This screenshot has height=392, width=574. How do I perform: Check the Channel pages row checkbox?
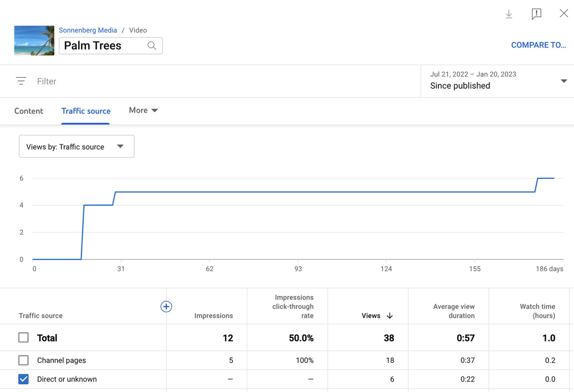pyautogui.click(x=24, y=360)
